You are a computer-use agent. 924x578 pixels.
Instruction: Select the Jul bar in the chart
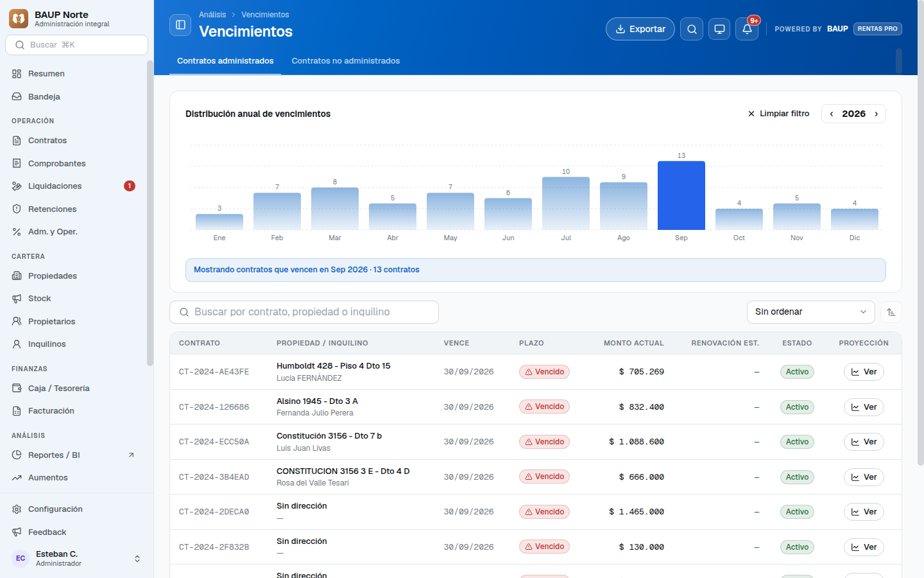click(566, 203)
